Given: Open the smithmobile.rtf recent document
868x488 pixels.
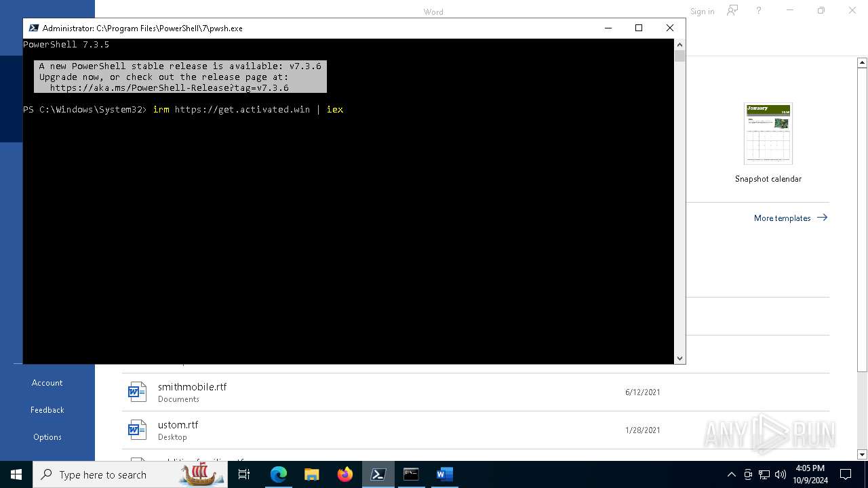Looking at the screenshot, I should pyautogui.click(x=475, y=392).
